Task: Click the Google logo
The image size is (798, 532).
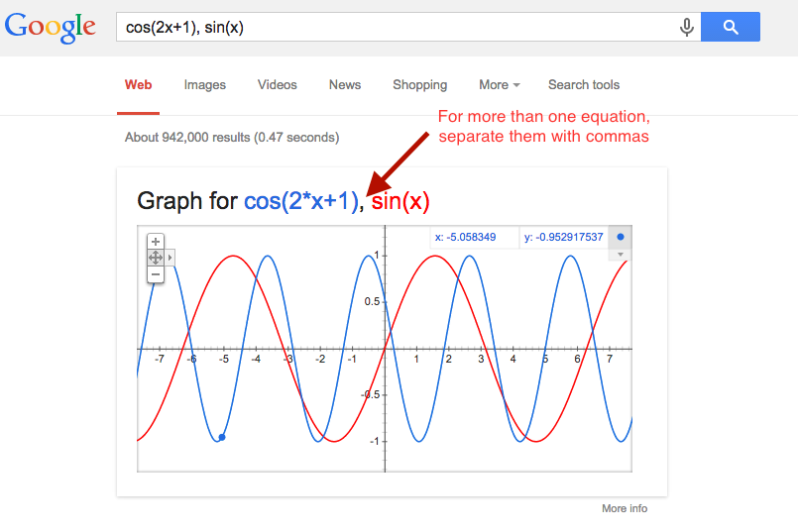Action: pyautogui.click(x=51, y=27)
